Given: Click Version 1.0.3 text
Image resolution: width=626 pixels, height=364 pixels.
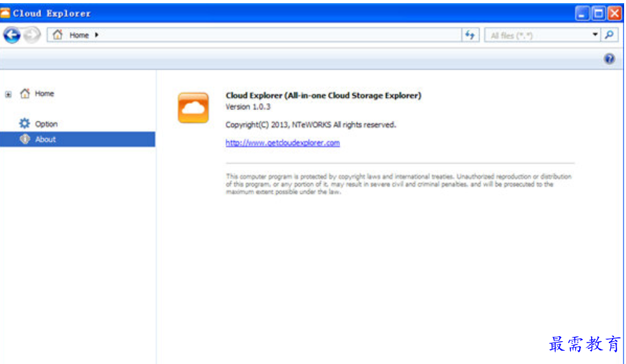Looking at the screenshot, I should pos(248,107).
